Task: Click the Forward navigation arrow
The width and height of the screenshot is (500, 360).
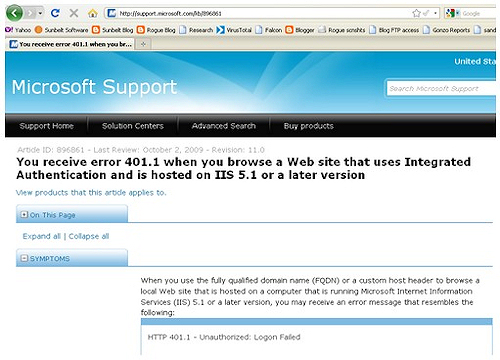Action: tap(30, 13)
